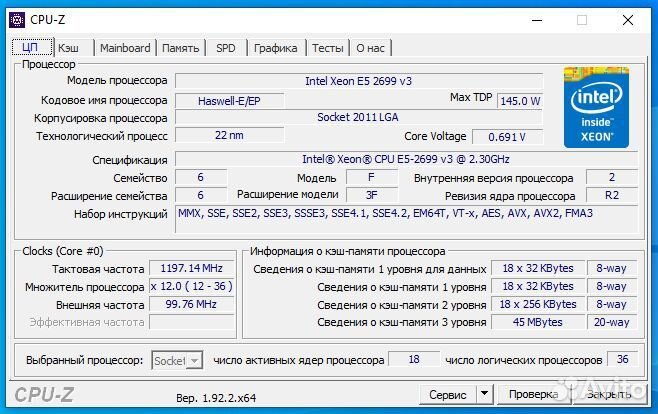Select the 'Intel Xeon E5 2699 v3' model field

[x=359, y=81]
